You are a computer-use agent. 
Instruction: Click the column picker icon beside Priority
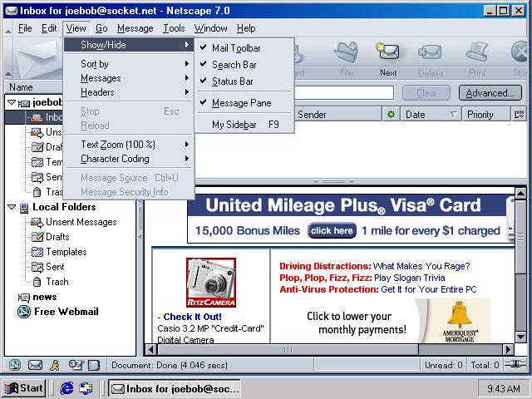519,115
